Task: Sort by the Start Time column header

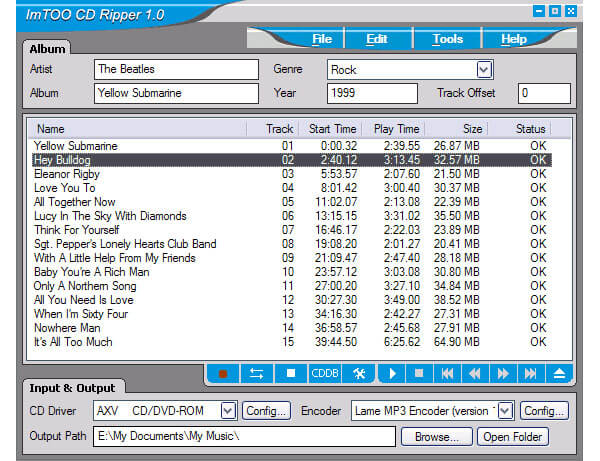Action: [x=331, y=129]
